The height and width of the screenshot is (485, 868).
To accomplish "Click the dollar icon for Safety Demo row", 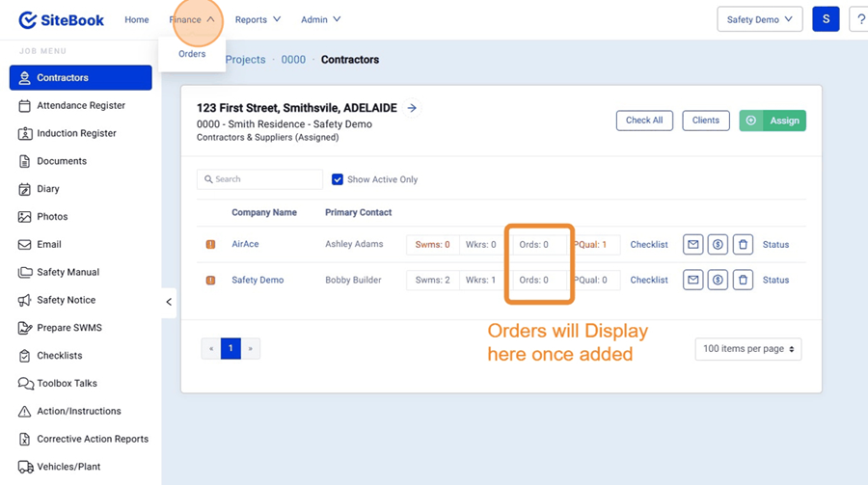I will coord(718,281).
